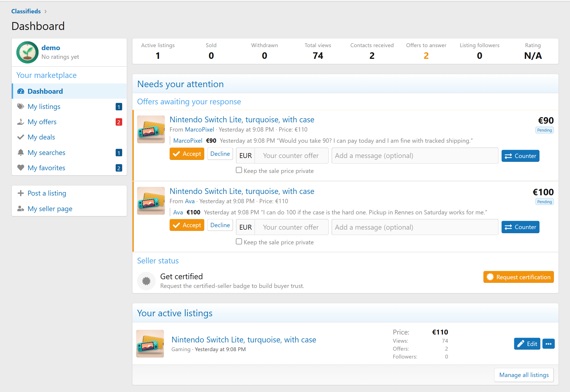570x392 pixels.
Task: Click the My searches count badge
Action: pos(119,153)
